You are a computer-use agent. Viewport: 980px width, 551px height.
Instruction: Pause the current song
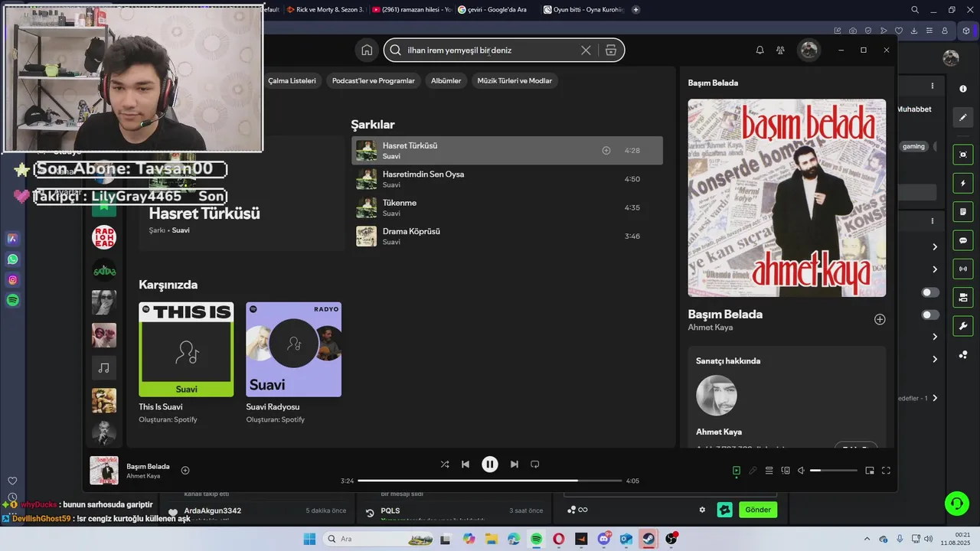click(x=490, y=465)
